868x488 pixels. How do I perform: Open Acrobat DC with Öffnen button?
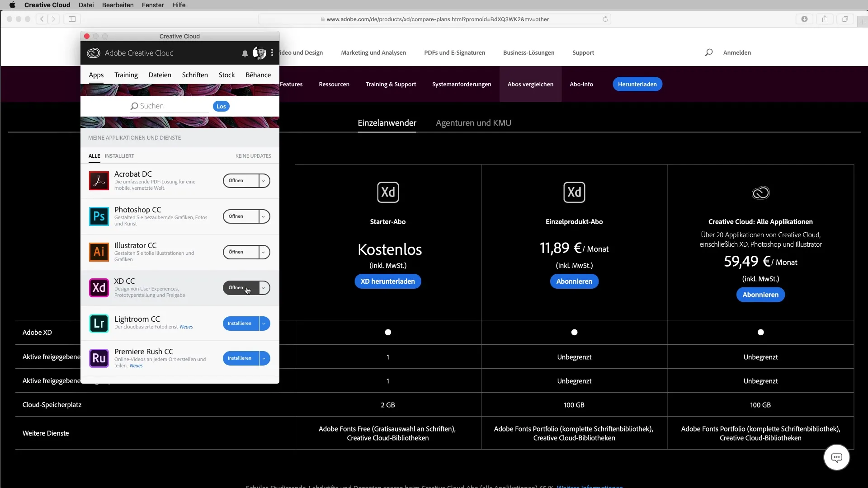click(241, 181)
